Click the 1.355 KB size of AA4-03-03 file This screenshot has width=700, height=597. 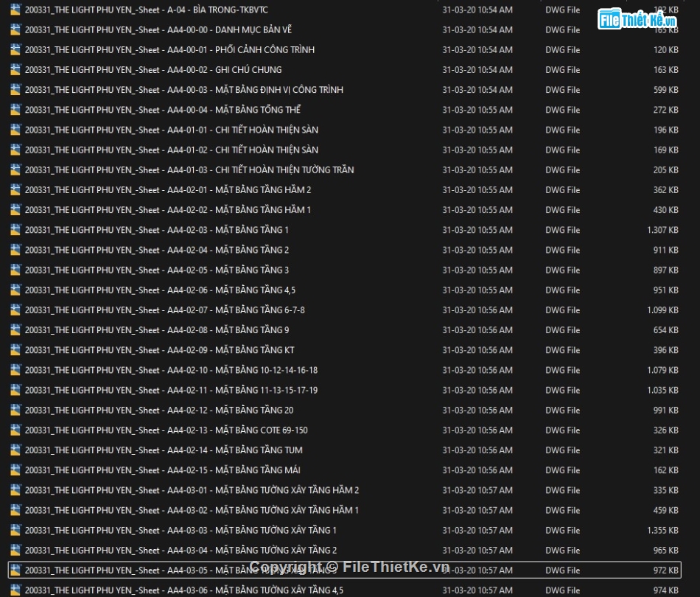pyautogui.click(x=662, y=530)
